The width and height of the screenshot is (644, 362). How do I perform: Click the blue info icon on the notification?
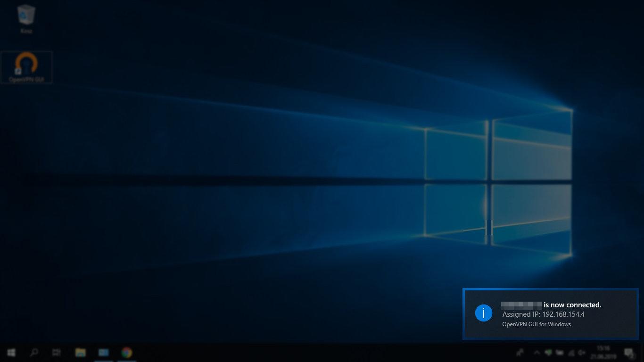coord(484,313)
